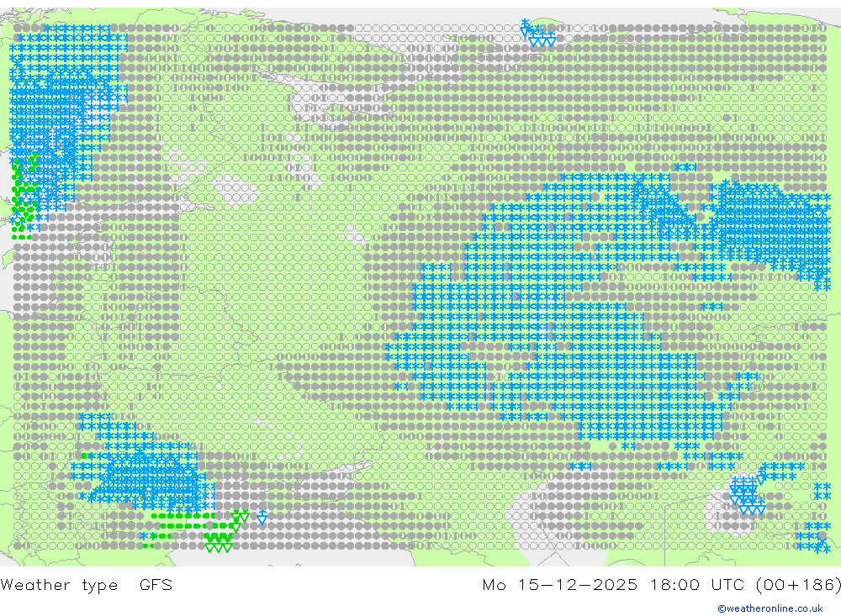The width and height of the screenshot is (841, 616).
Task: Click the 'Weather type GFS' title text
Action: coord(87,584)
